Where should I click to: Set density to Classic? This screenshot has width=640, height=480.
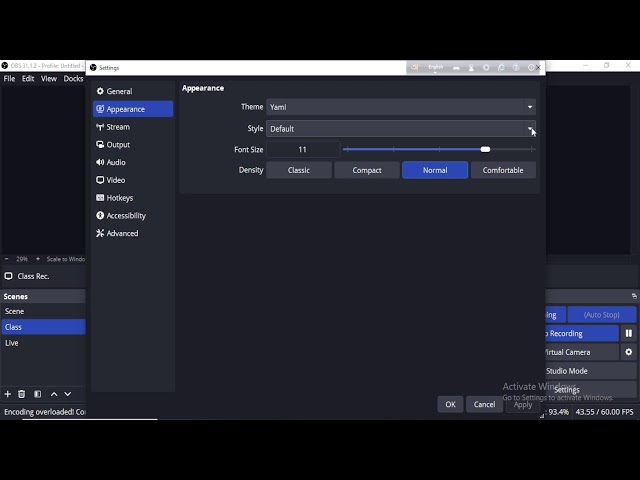(x=299, y=170)
